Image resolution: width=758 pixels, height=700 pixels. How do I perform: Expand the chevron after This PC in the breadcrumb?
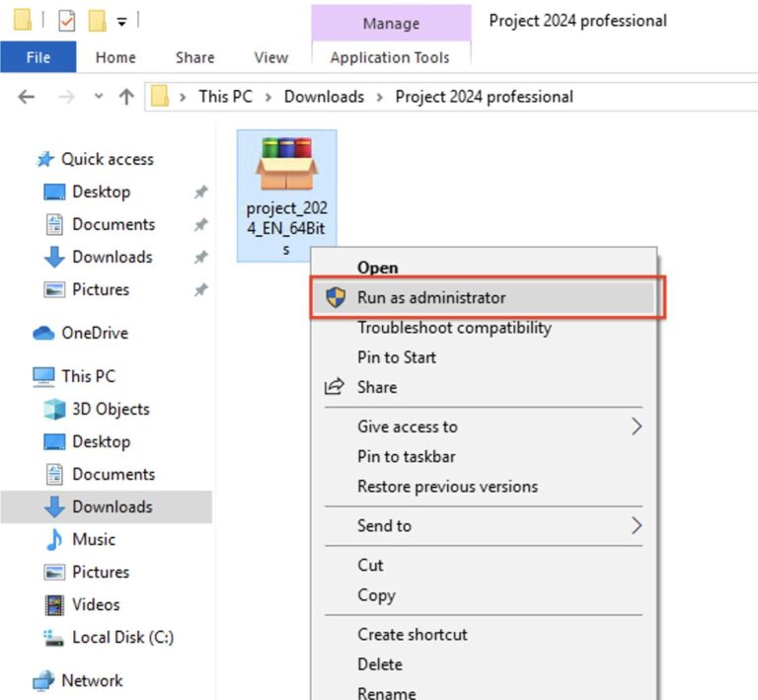268,97
